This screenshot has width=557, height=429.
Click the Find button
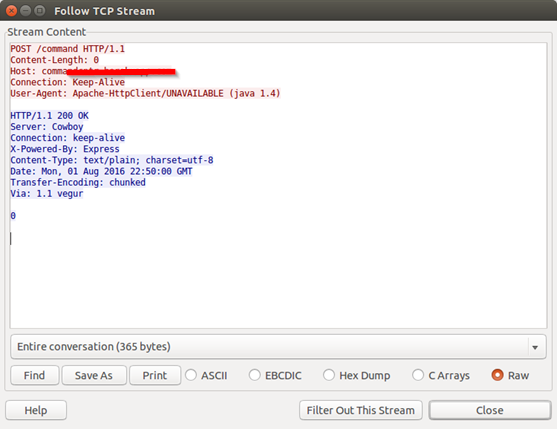click(x=34, y=375)
